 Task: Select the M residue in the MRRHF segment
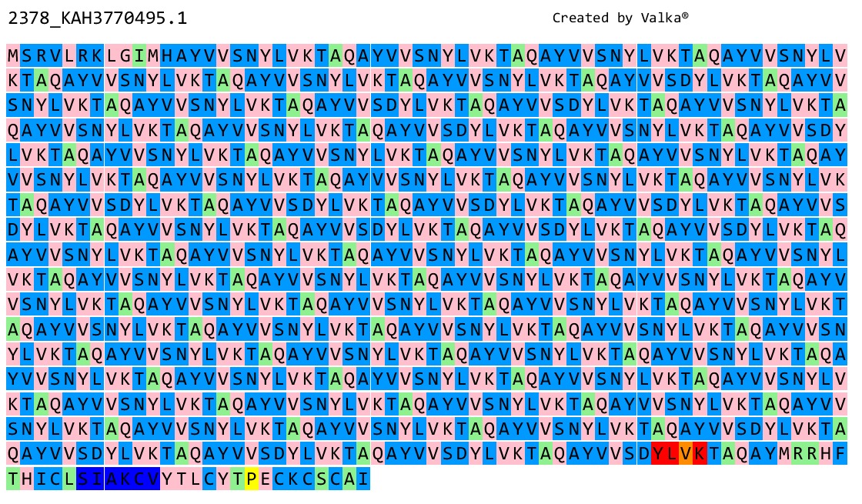coord(784,453)
